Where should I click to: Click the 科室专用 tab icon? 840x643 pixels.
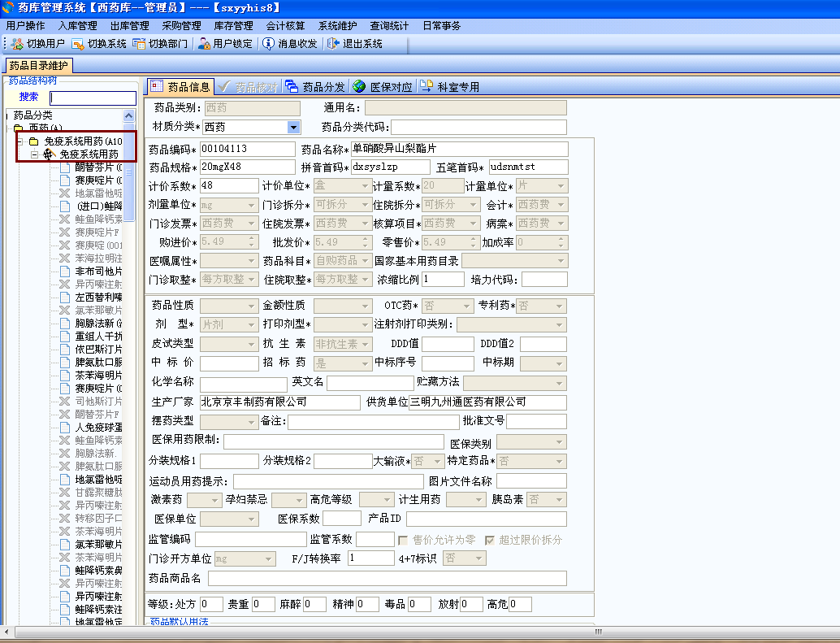(x=426, y=86)
